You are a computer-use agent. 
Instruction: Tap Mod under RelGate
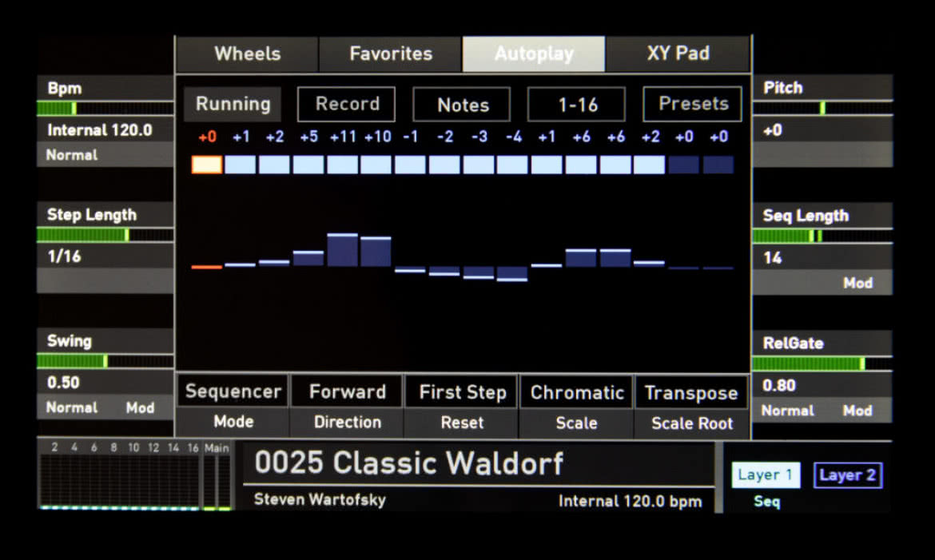pos(857,411)
